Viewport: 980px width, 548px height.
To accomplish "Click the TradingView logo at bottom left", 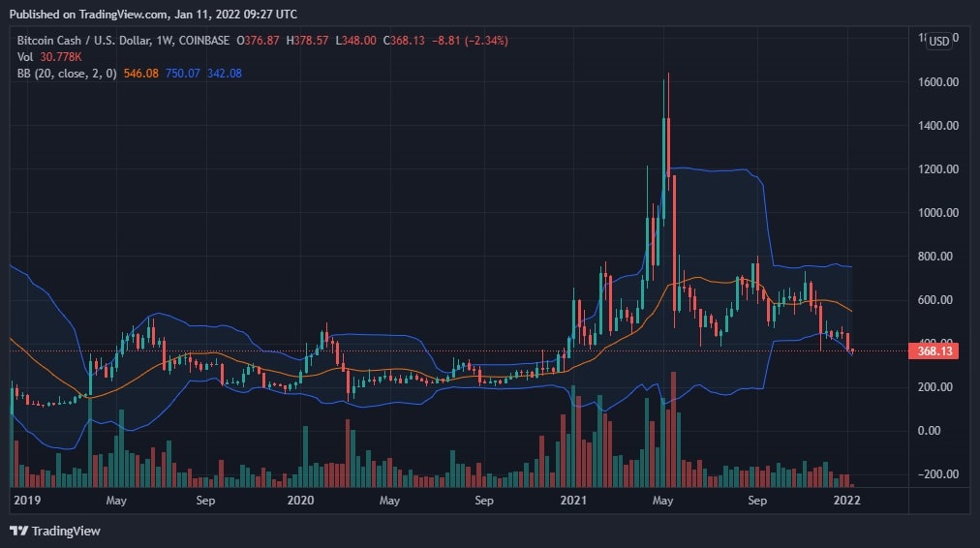I will click(55, 531).
